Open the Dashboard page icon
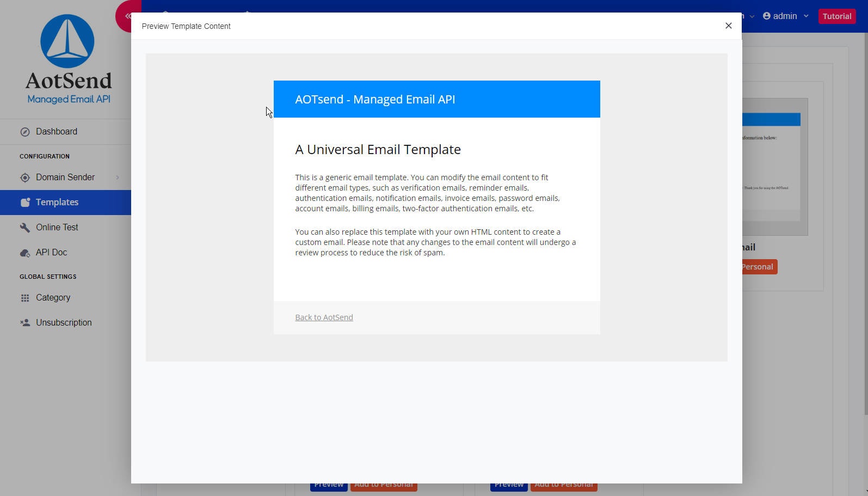The height and width of the screenshot is (496, 868). pos(25,132)
